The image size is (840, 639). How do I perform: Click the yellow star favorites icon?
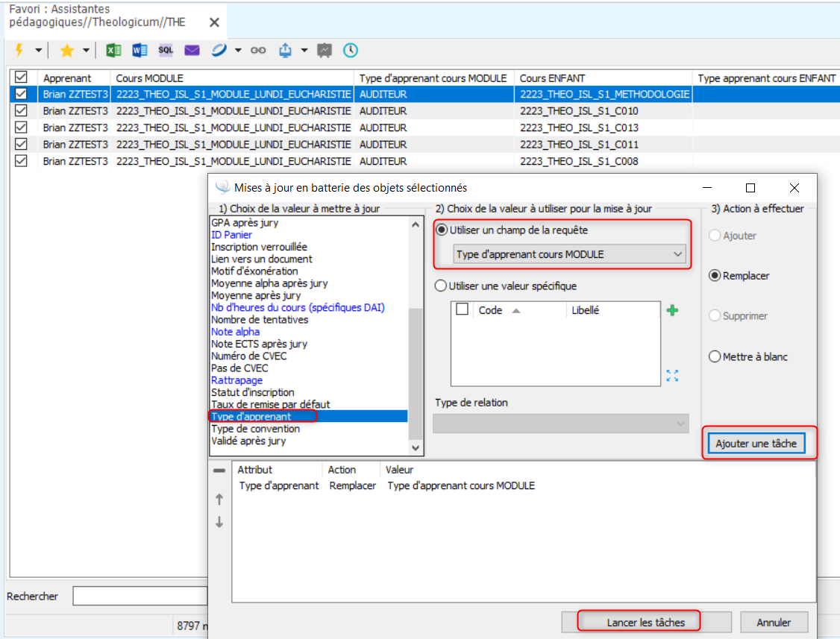pos(66,51)
